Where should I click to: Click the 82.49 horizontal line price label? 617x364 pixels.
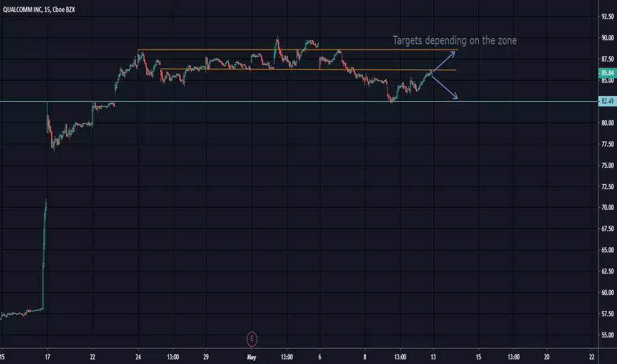click(607, 101)
